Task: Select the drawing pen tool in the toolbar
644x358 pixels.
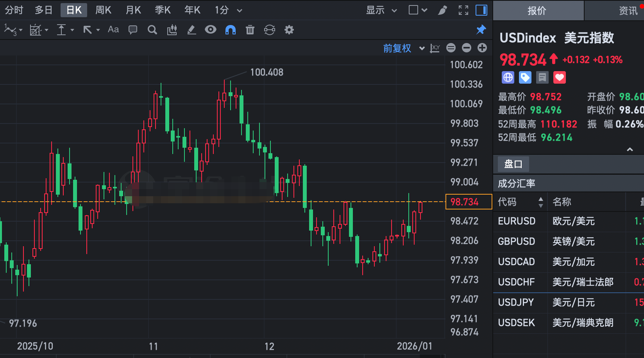Action: coord(191,30)
